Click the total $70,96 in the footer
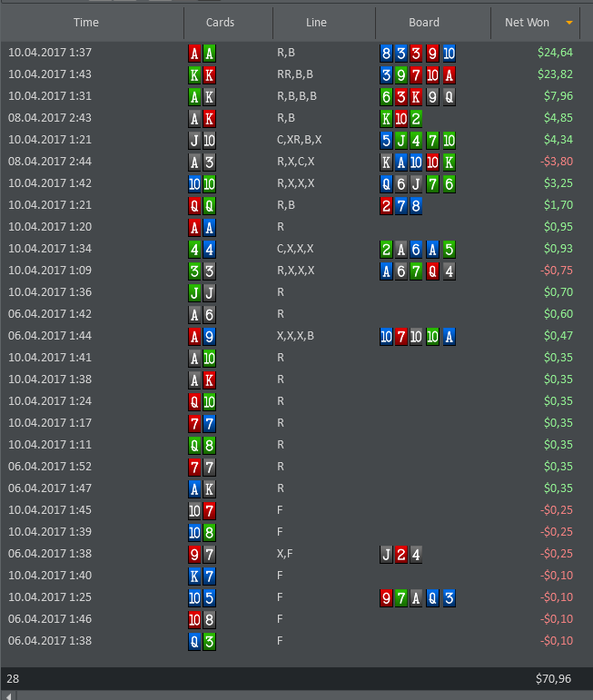 (x=553, y=679)
